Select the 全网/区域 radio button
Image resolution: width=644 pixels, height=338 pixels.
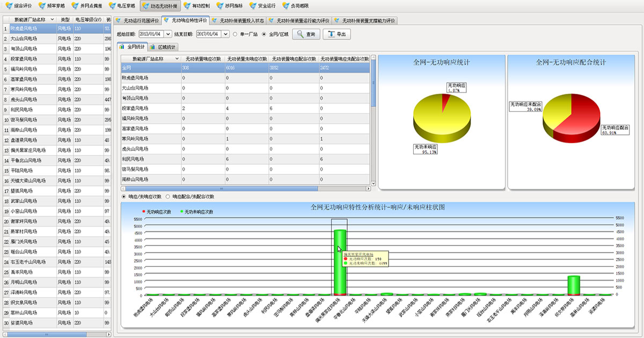(264, 34)
